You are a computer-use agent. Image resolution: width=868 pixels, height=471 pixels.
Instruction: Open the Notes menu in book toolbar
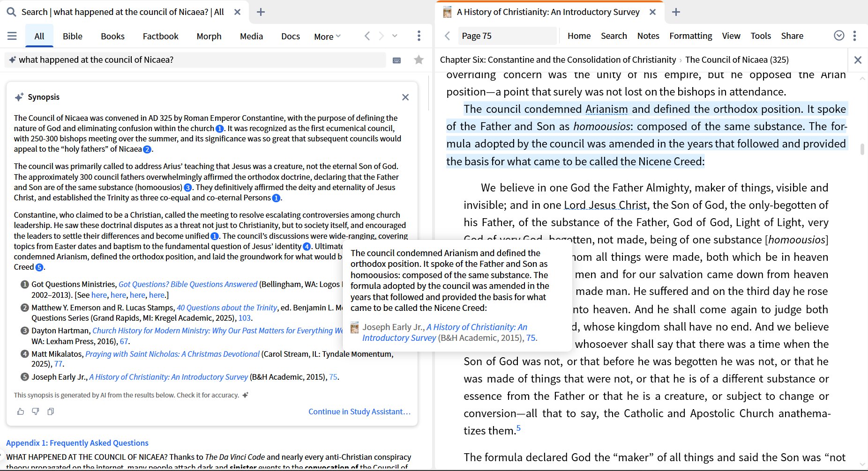(x=648, y=36)
